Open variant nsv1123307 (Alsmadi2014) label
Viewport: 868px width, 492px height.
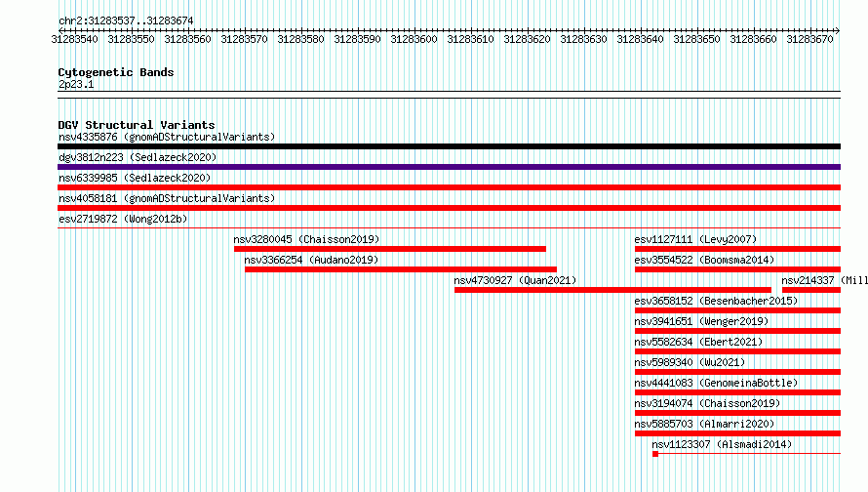click(x=722, y=444)
